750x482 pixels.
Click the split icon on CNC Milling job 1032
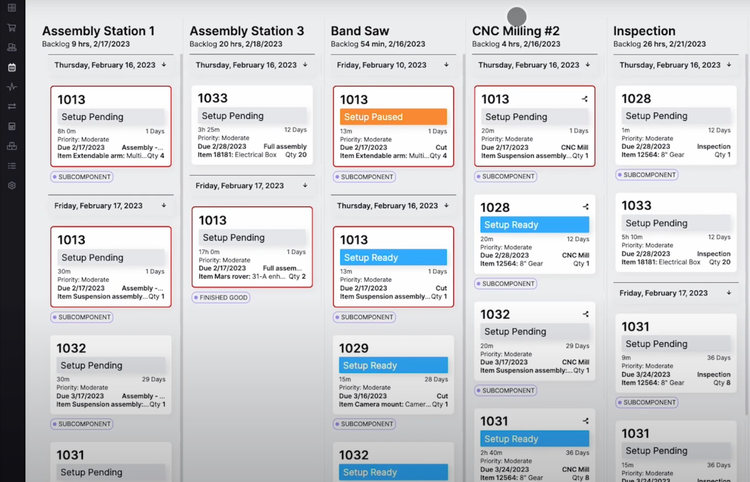click(585, 314)
